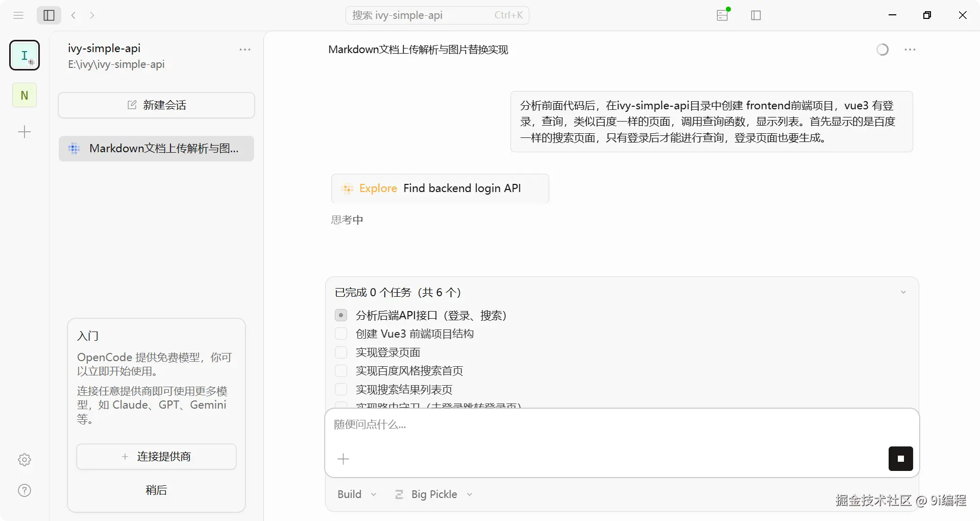Viewport: 980px width, 521px height.
Task: Dismiss the intro card with 稍后
Action: coord(156,490)
